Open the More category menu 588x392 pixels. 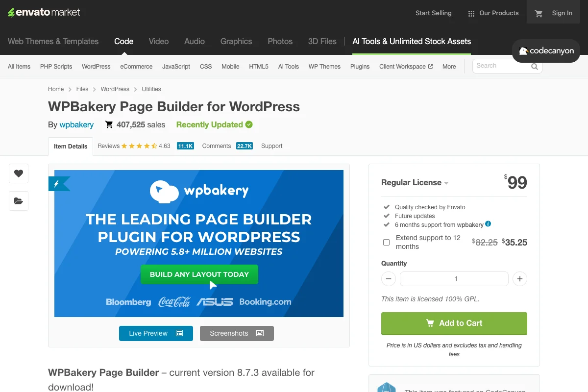point(449,67)
